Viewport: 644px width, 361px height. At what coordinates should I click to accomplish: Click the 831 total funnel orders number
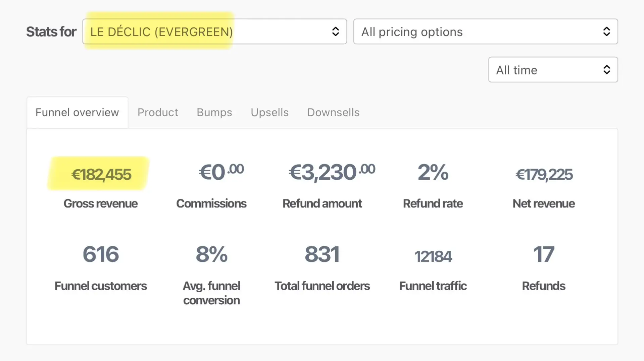tap(322, 254)
